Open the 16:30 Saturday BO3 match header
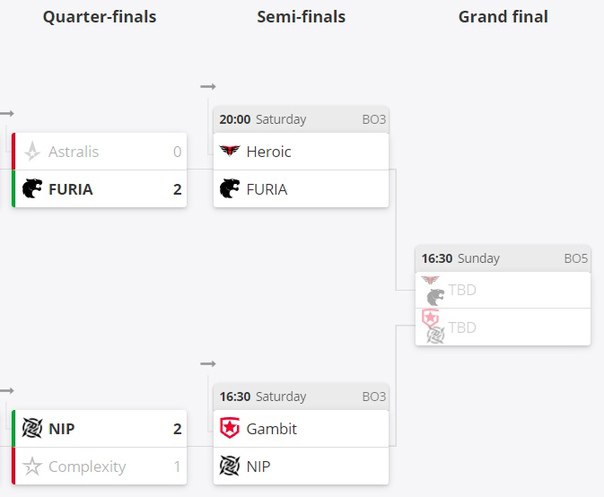This screenshot has width=604, height=497. [x=301, y=396]
